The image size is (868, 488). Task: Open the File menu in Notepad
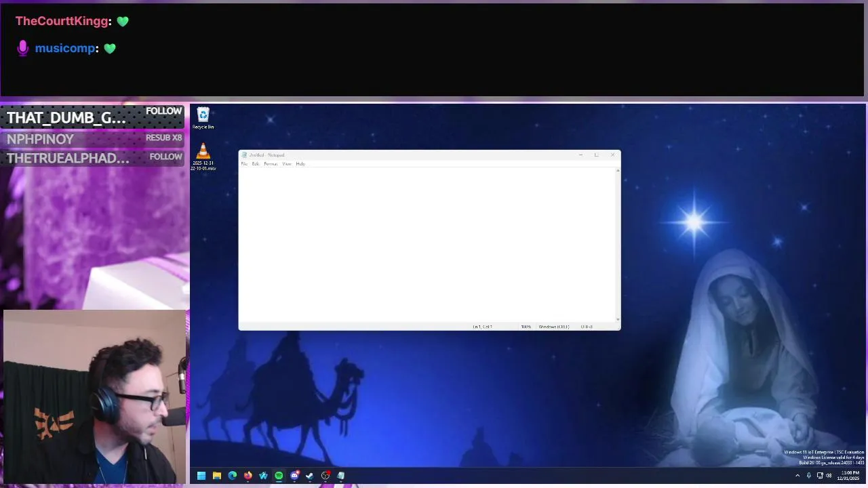[x=244, y=164]
